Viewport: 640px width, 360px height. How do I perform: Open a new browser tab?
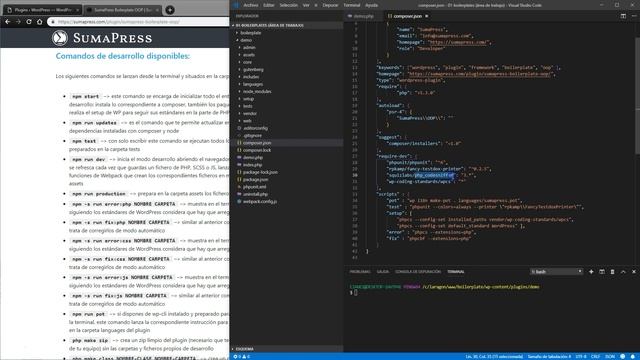[170, 10]
